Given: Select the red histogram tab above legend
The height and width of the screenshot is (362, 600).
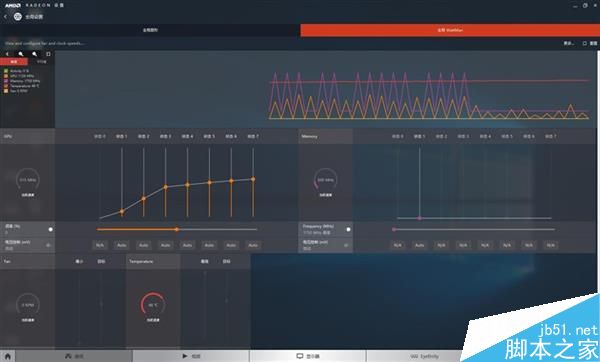Looking at the screenshot, I should pyautogui.click(x=14, y=62).
